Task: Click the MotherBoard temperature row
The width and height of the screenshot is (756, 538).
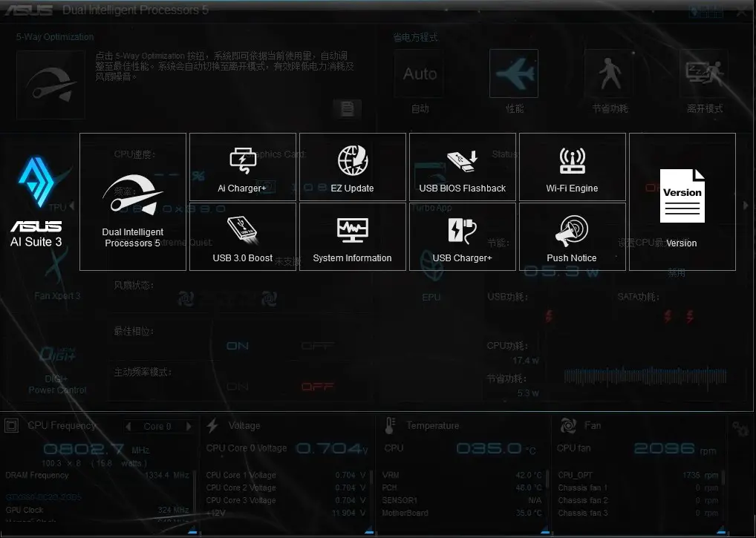Action: coord(462,513)
